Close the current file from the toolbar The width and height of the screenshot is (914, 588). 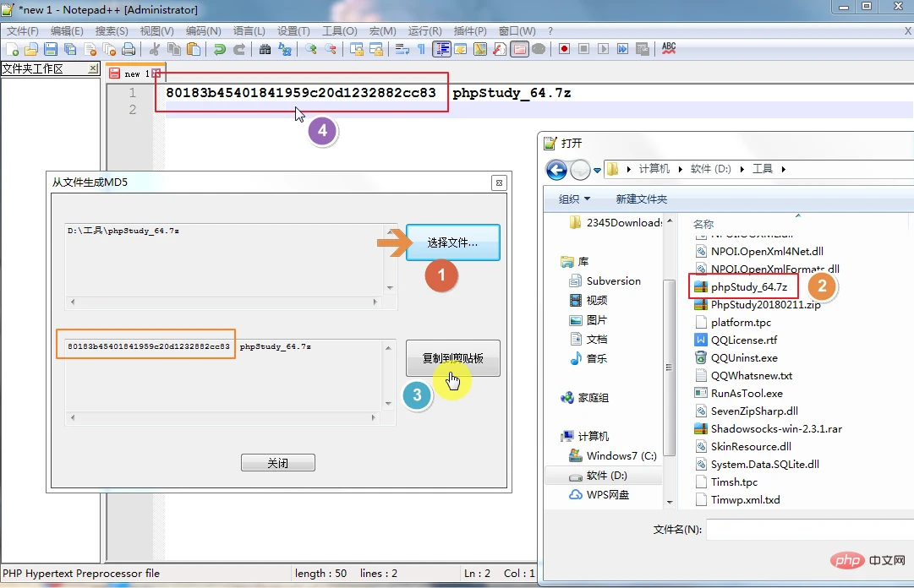click(90, 49)
